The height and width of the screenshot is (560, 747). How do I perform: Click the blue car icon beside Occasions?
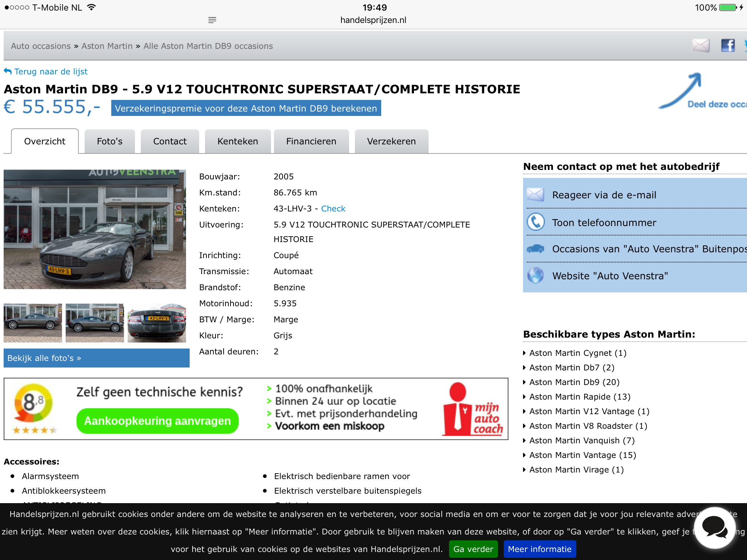[535, 249]
